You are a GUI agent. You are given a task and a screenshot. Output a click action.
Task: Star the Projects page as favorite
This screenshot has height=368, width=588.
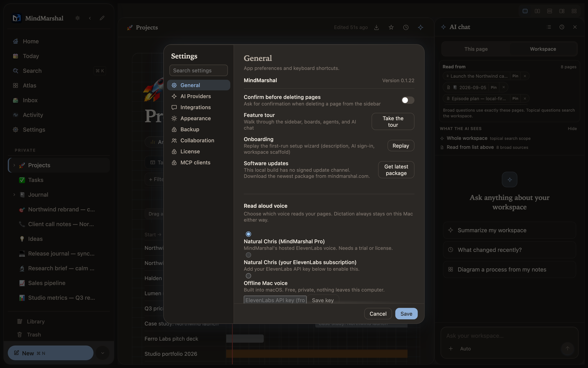coord(391,28)
